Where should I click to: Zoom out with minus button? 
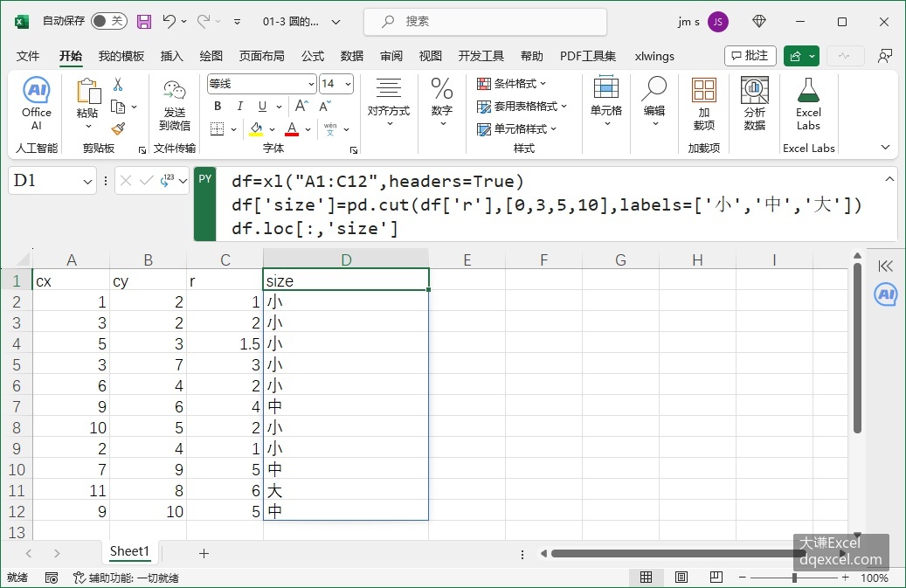(743, 578)
